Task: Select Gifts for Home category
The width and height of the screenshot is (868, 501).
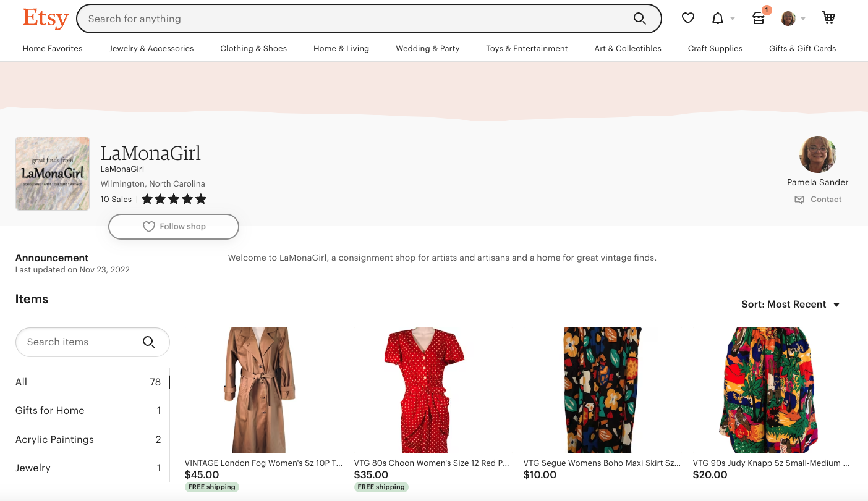Action: [49, 410]
